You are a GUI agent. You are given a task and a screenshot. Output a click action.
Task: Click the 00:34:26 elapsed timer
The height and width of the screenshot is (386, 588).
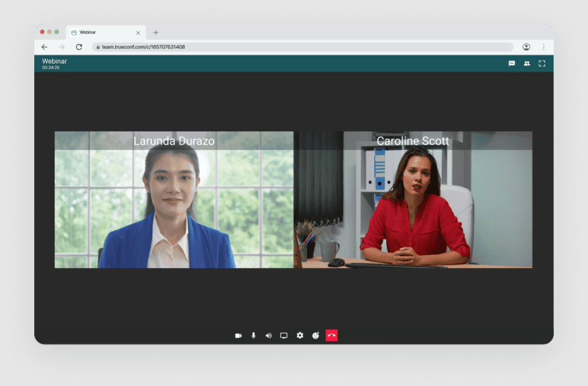(x=51, y=67)
